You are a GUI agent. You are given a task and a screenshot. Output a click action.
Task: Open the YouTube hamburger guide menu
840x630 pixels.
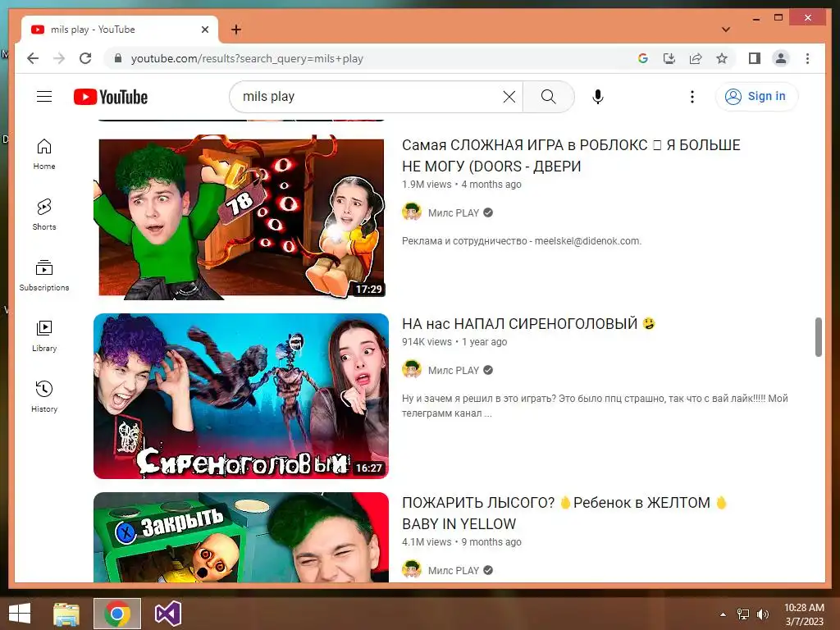pos(44,97)
